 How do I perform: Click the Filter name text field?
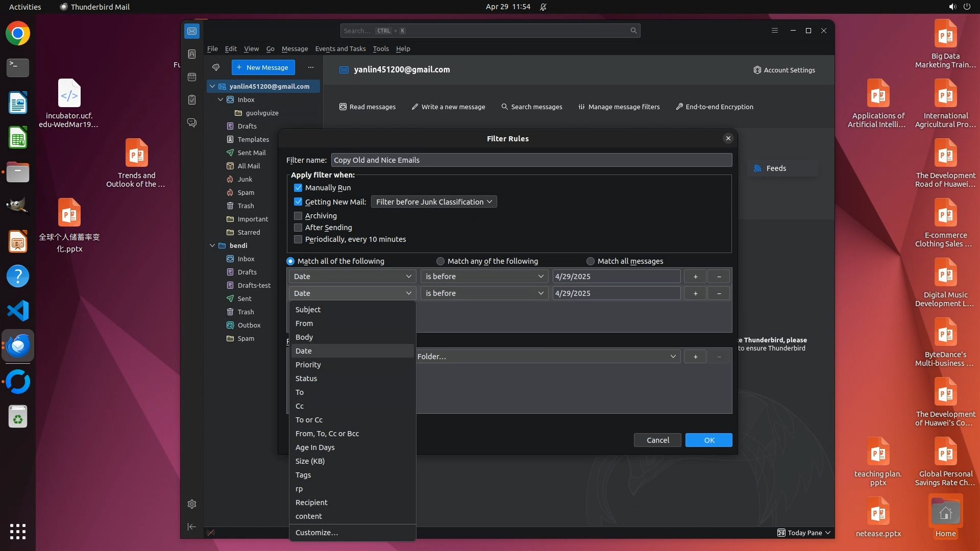[531, 160]
